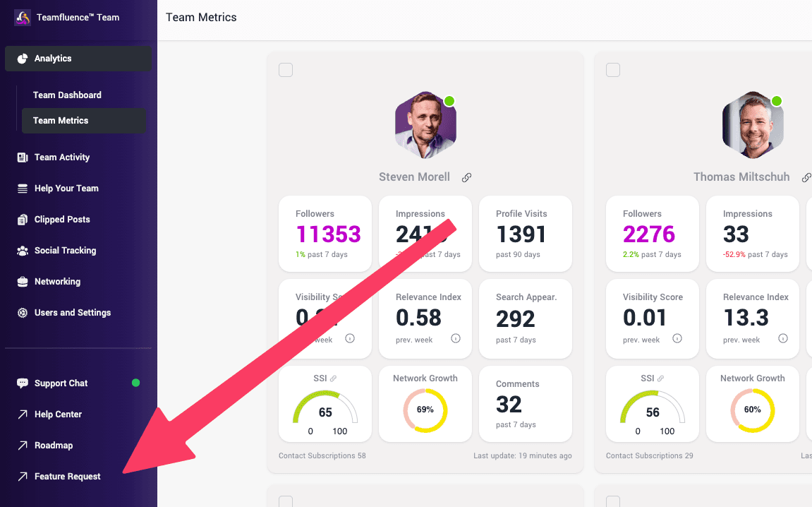Open Users and Settings page

click(x=78, y=313)
